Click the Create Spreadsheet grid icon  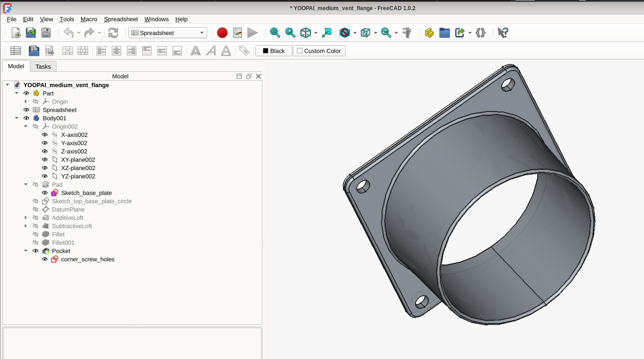pos(16,51)
